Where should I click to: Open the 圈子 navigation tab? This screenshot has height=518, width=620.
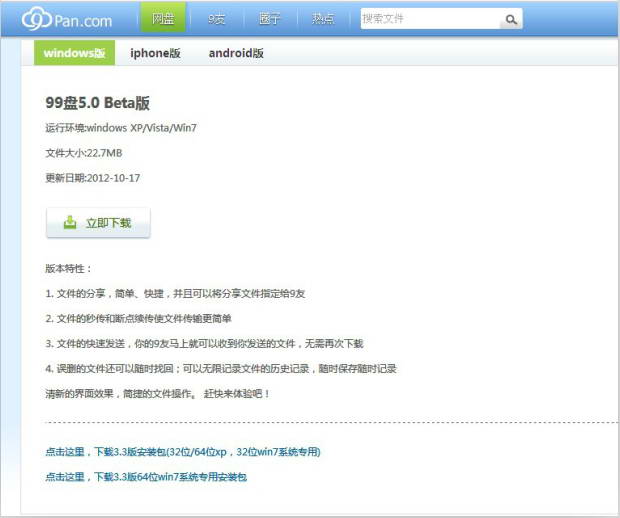[270, 19]
